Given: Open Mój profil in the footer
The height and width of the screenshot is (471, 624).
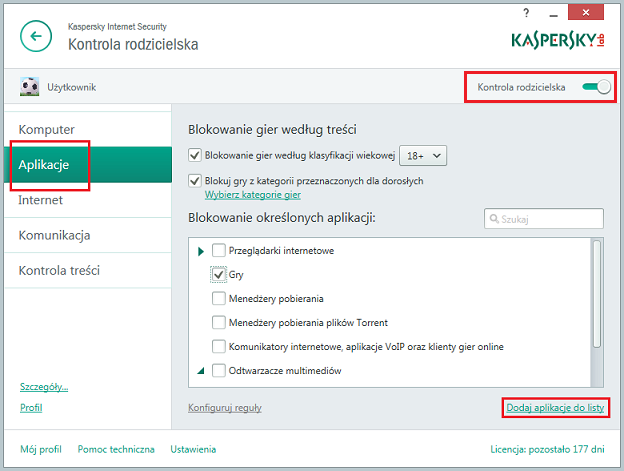Looking at the screenshot, I should [41, 450].
